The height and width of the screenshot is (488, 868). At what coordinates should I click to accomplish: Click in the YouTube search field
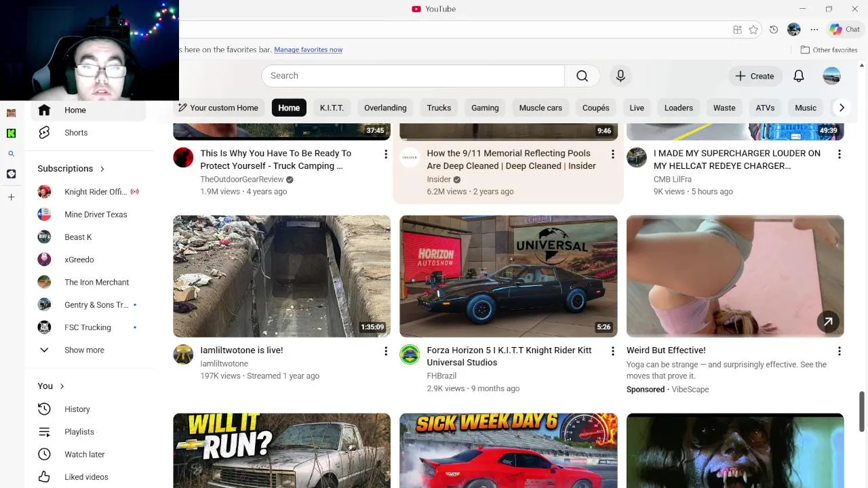click(x=413, y=76)
